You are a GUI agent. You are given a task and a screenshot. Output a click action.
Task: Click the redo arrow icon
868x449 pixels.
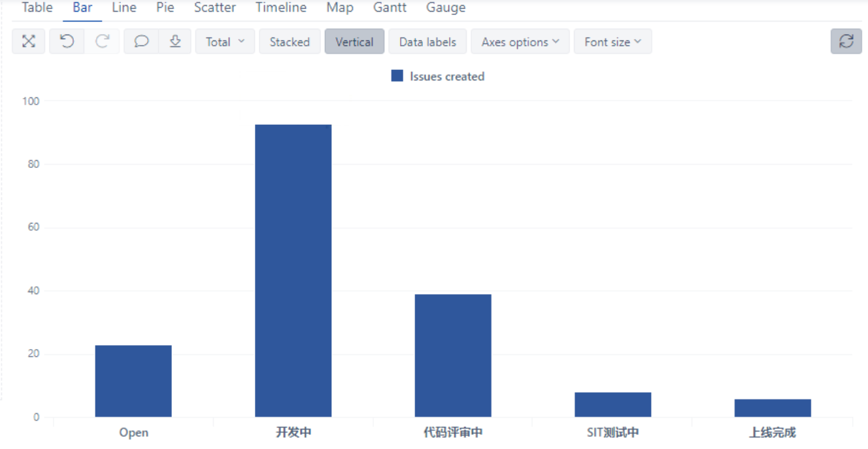[102, 42]
